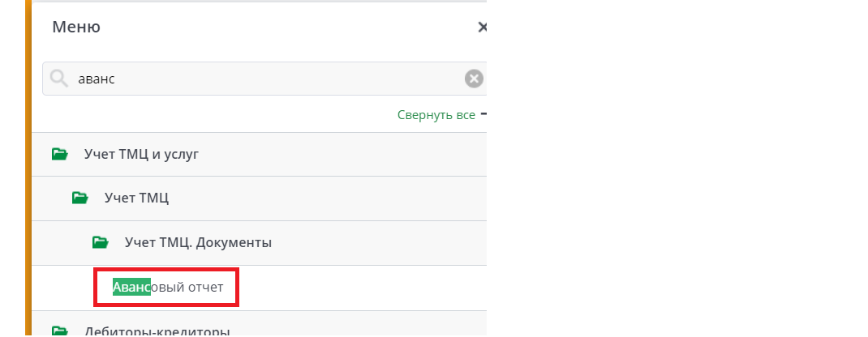868x337 pixels.
Task: Click the folder icon of Учет ТМЦ. Документы
Action: point(100,242)
